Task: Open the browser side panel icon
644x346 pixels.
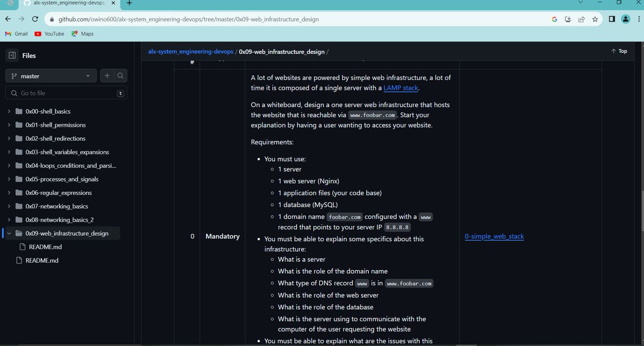Action: click(611, 19)
